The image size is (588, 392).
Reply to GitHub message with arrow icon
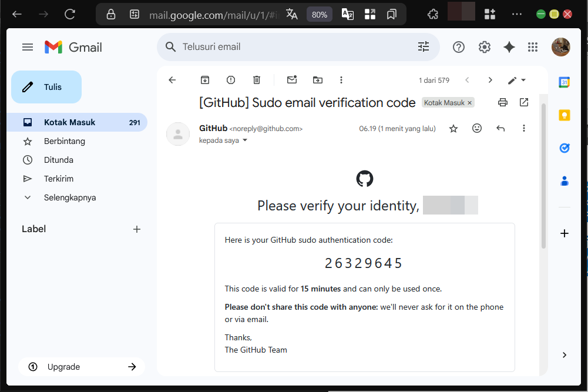coord(500,128)
